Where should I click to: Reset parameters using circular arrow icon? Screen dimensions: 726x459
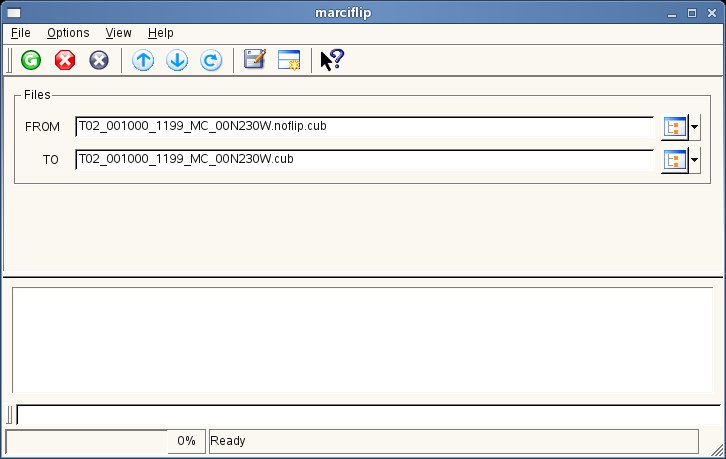coord(211,60)
